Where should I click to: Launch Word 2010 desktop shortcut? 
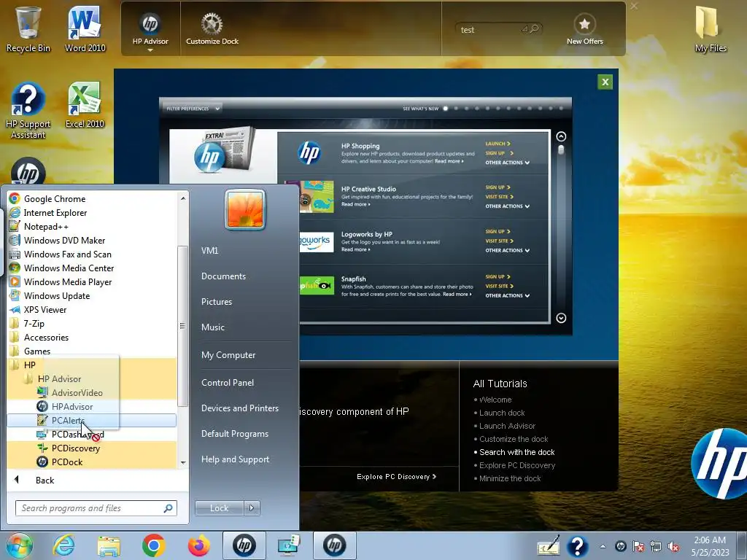coord(85,28)
